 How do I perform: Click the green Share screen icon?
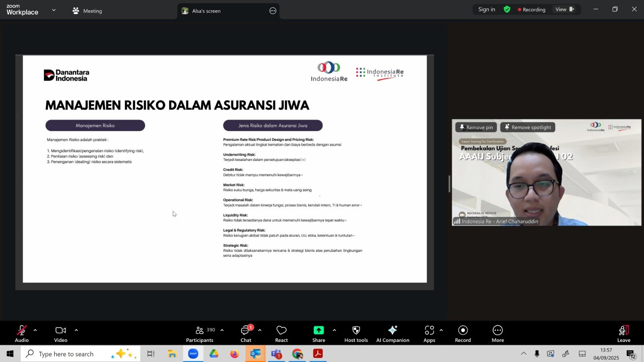point(318,330)
